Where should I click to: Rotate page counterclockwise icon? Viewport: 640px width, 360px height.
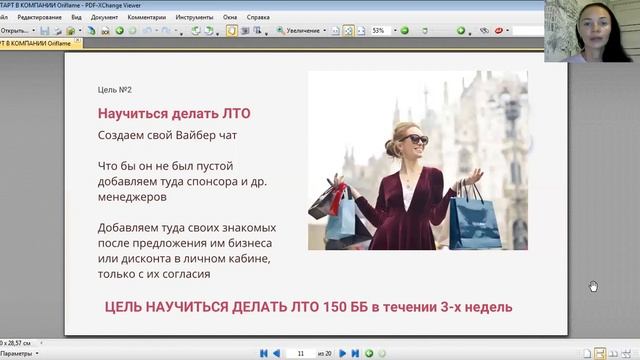196,31
